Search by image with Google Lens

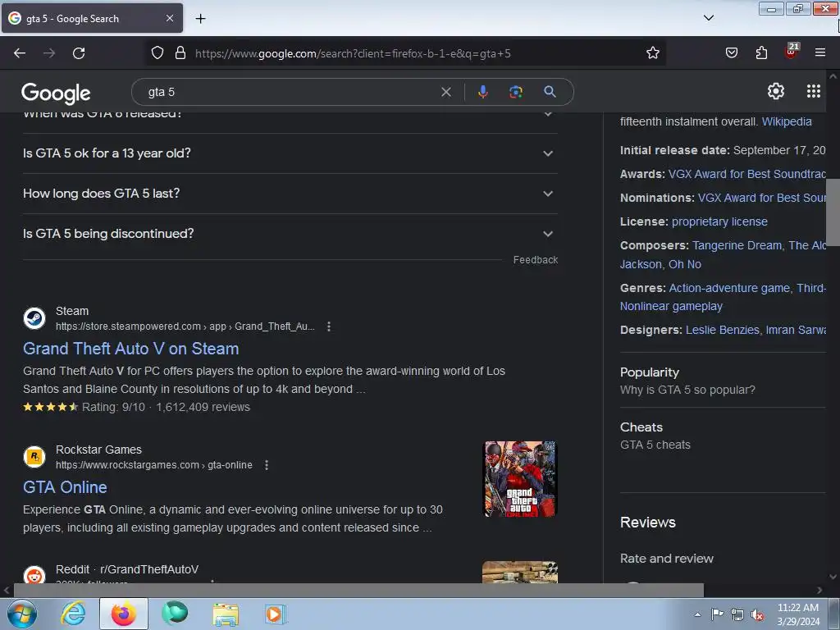pos(516,92)
